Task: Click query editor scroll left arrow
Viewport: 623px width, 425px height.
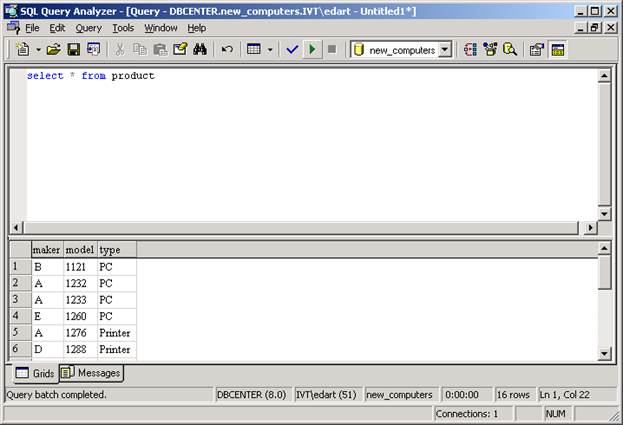Action: 16,228
